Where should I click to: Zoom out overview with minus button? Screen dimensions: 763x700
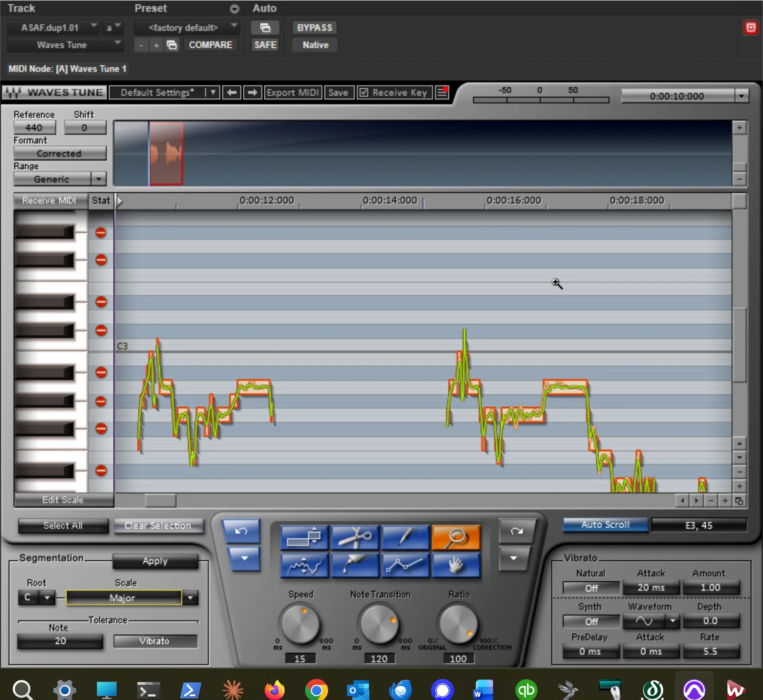click(x=739, y=179)
